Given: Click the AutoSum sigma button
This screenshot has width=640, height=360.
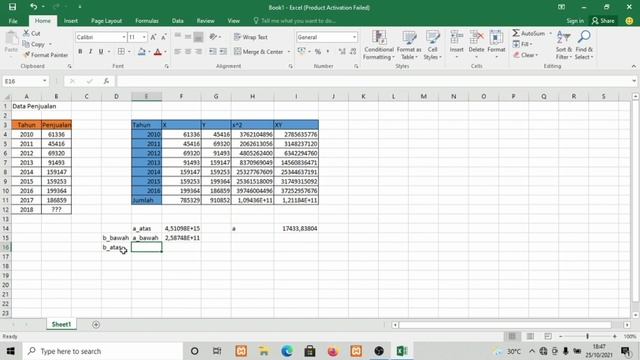Looking at the screenshot, I should 528,33.
